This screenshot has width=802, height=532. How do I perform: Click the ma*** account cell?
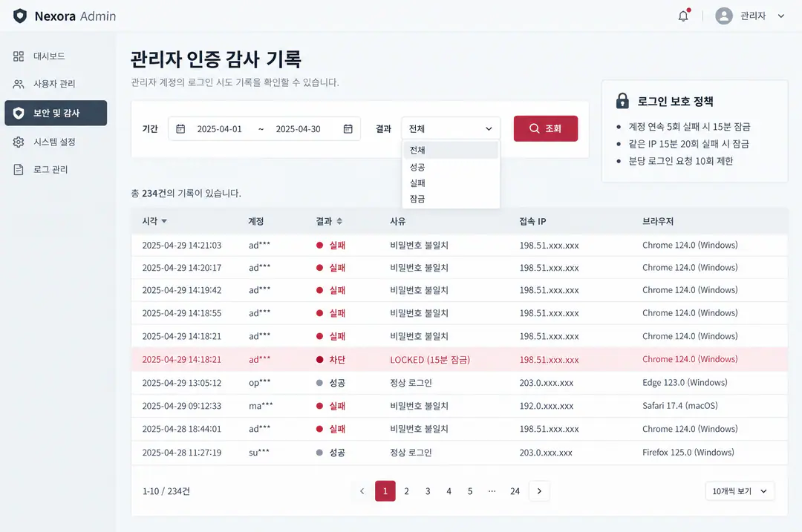(x=261, y=406)
